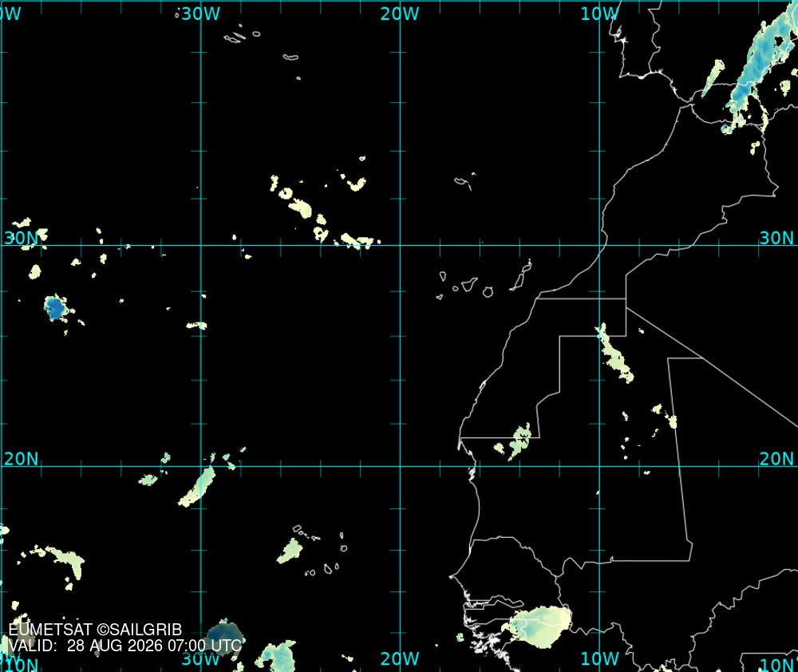The height and width of the screenshot is (672, 798).
Task: Click the 20N latitude label on left
Action: click(22, 459)
